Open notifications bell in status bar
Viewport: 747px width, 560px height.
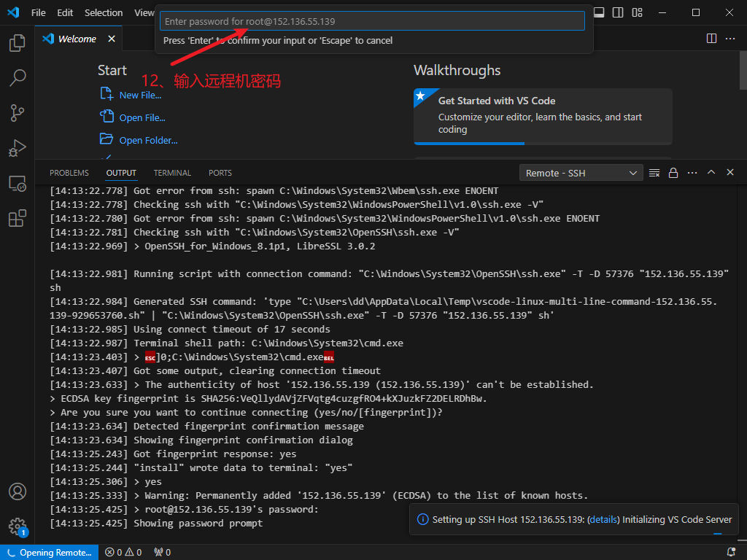pos(731,553)
